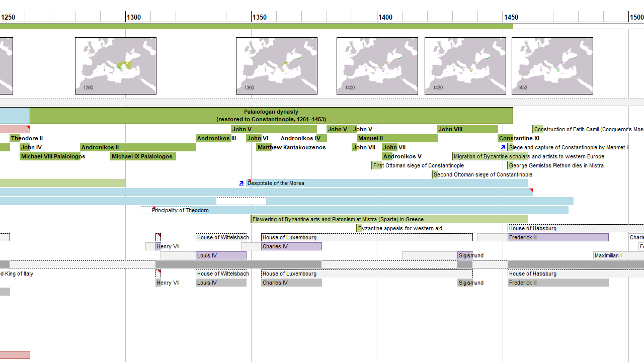The width and height of the screenshot is (644, 362).
Task: Click the dashed House of Luxembourg span
Action: tap(367, 237)
